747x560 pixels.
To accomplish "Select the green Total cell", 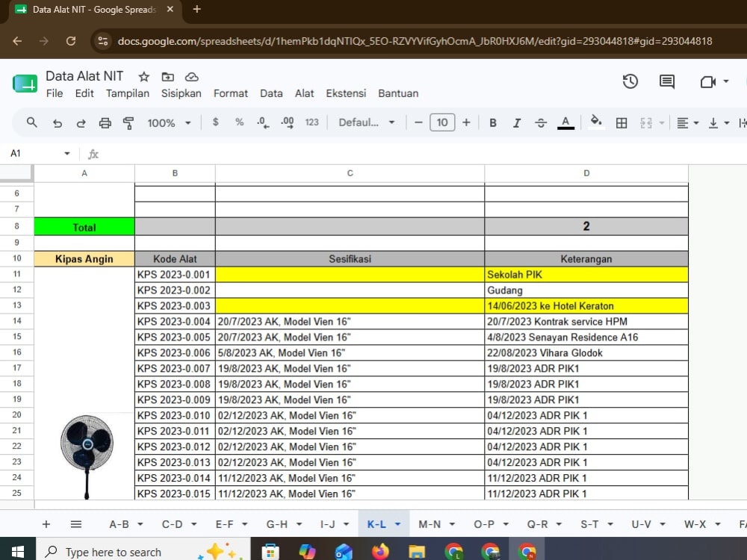I will [x=84, y=227].
